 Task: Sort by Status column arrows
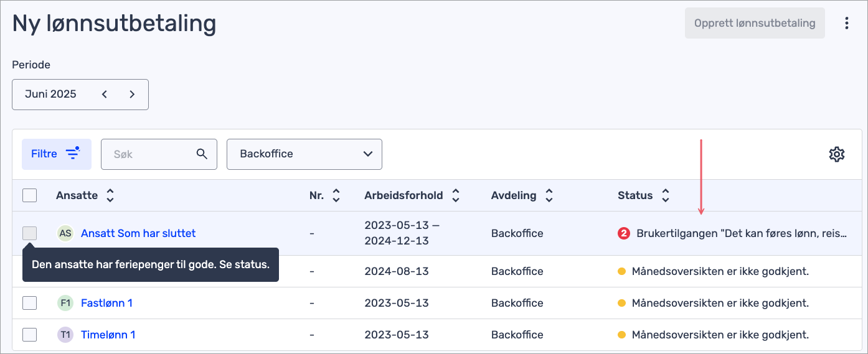(x=666, y=195)
